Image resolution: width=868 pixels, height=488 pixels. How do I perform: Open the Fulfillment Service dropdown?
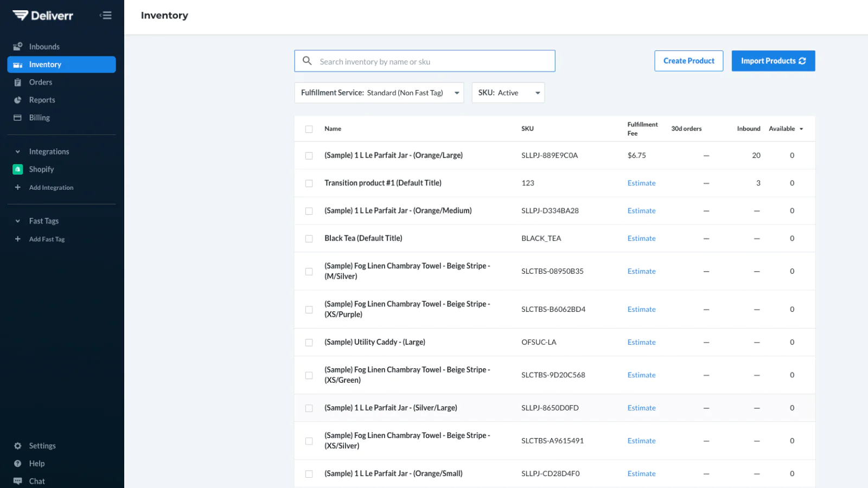point(379,93)
